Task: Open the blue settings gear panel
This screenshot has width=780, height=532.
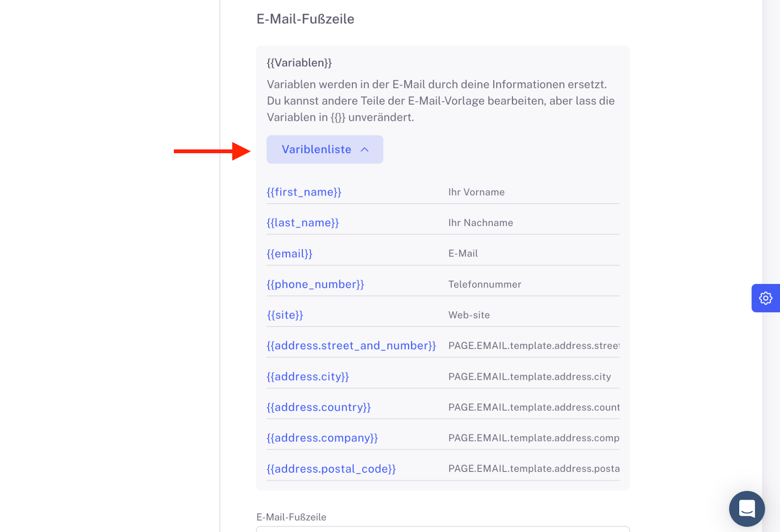Action: tap(765, 298)
